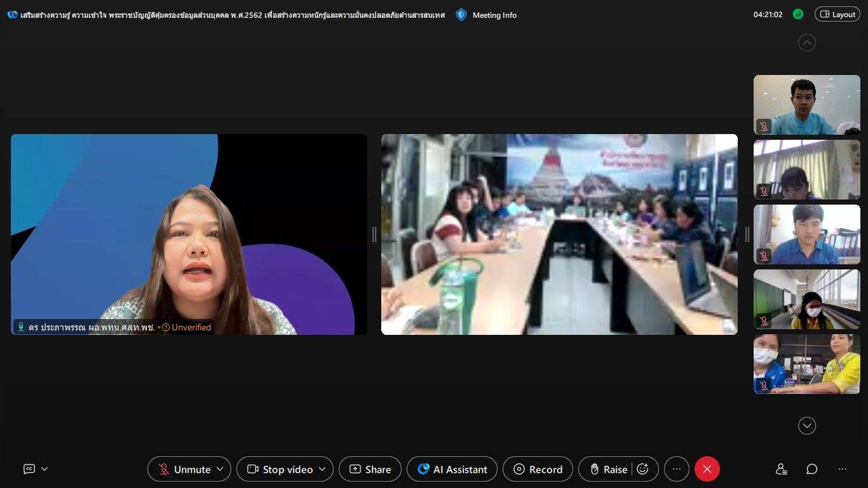Open the closed captions CC icon
The height and width of the screenshot is (488, 868).
coord(29,469)
